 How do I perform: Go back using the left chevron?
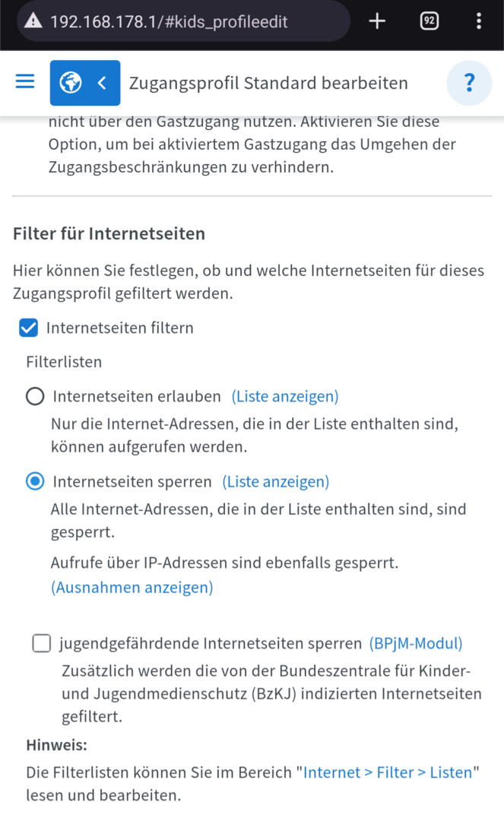pyautogui.click(x=102, y=83)
